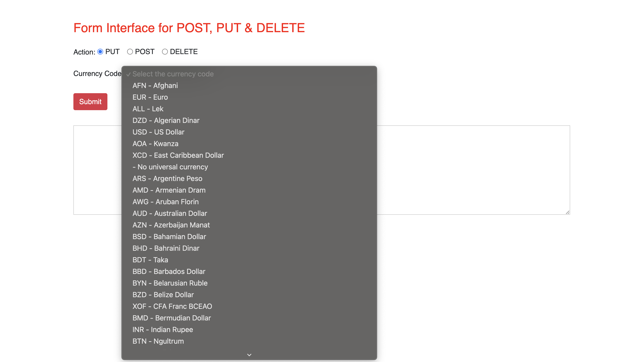This screenshot has height=362, width=644.
Task: Click the down chevron at list bottom
Action: [249, 355]
